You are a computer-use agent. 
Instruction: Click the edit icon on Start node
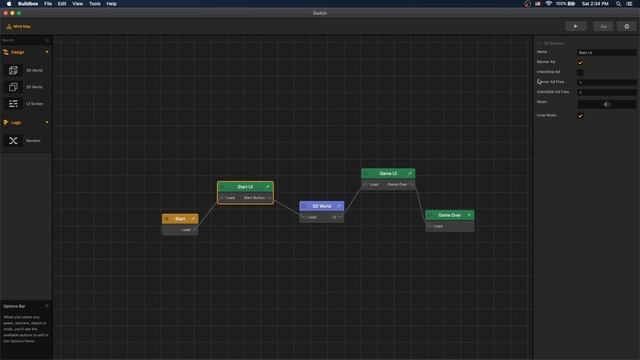[x=193, y=219]
